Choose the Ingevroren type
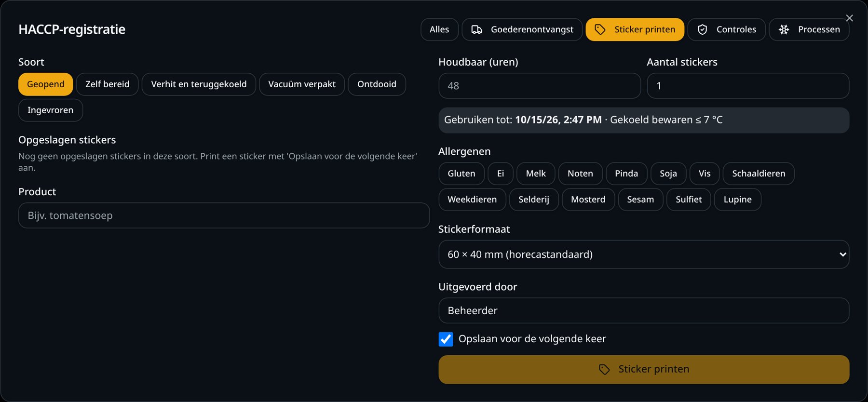 coord(51,110)
